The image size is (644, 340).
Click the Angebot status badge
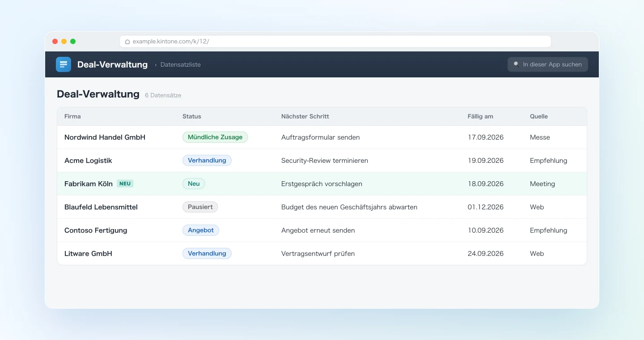[201, 230]
